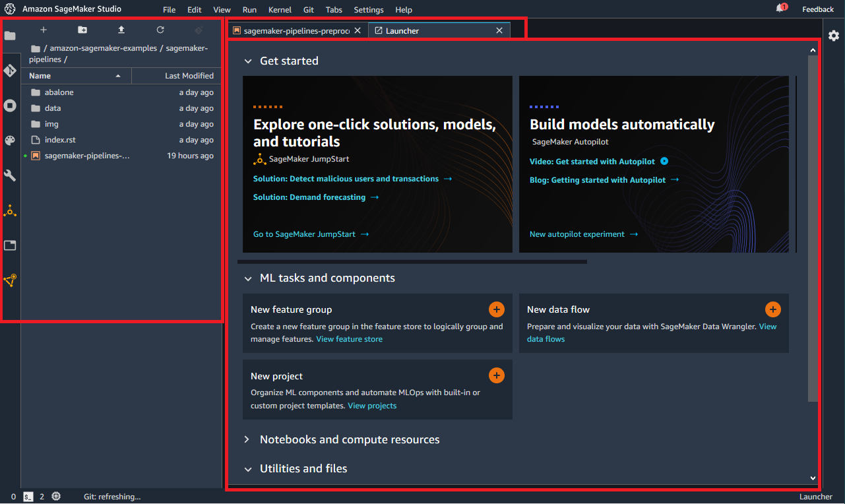
Task: Click the View projects link
Action: coord(372,406)
